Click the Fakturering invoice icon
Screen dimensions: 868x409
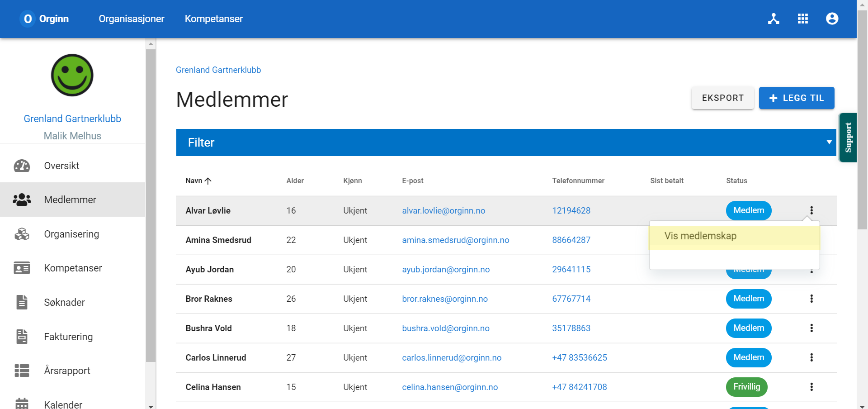22,337
